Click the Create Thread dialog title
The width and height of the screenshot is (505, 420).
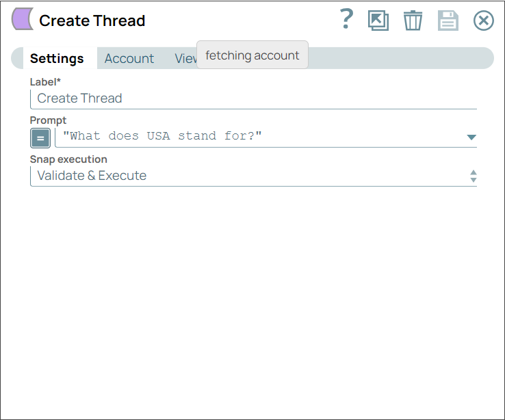92,21
